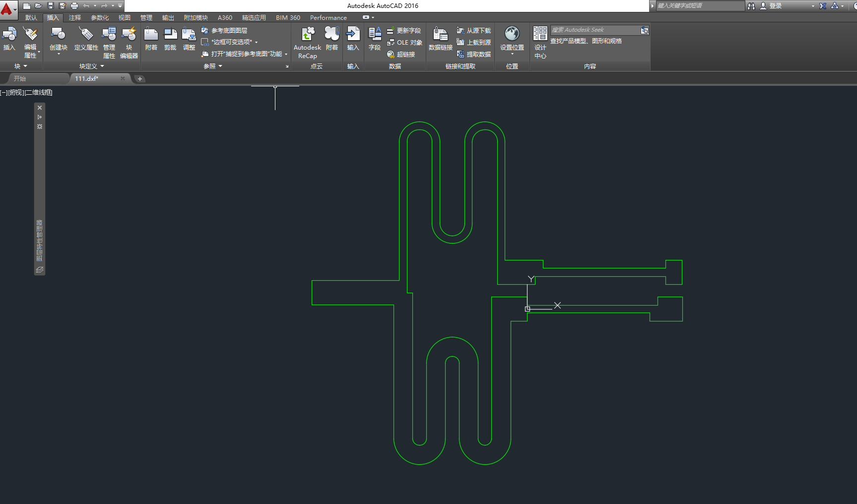Click 从源下载 (Download from Source)
The width and height of the screenshot is (857, 504).
(474, 31)
